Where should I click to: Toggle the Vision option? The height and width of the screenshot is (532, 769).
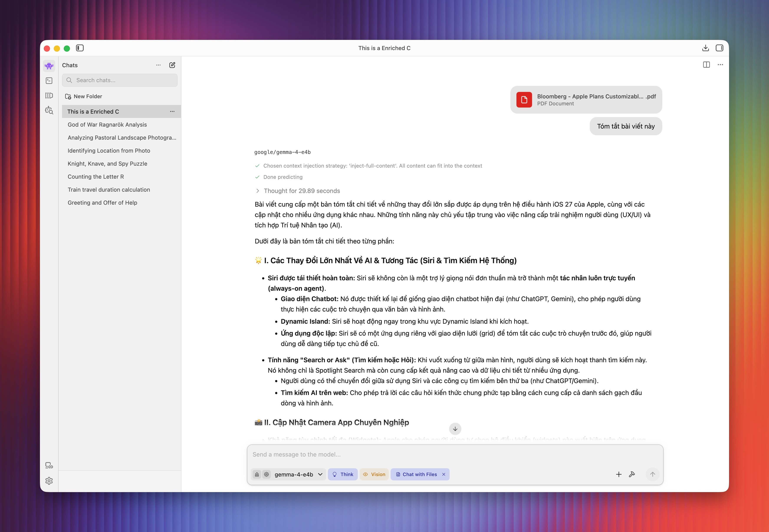coord(374,474)
